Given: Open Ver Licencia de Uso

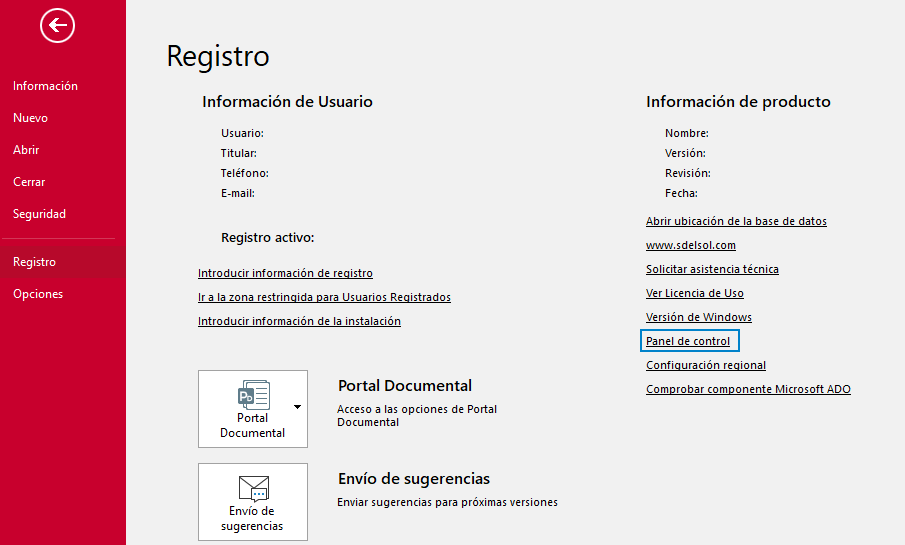Looking at the screenshot, I should pyautogui.click(x=694, y=293).
